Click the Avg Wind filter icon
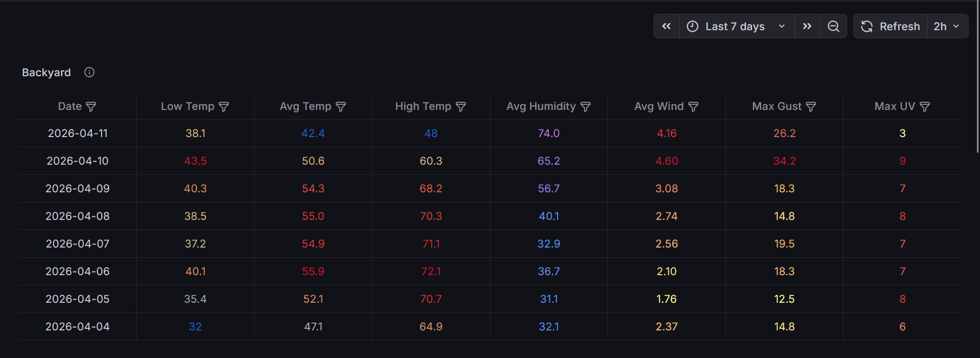This screenshot has height=358, width=980. (693, 107)
